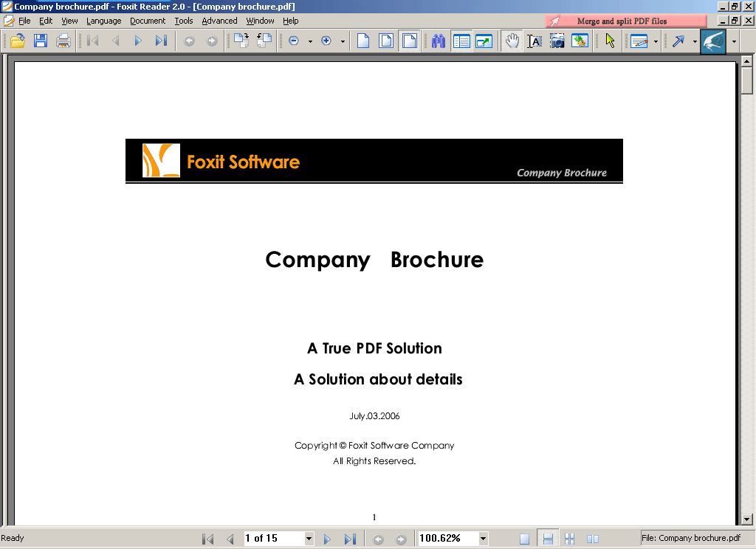The width and height of the screenshot is (756, 549).
Task: Toggle the navigation panel icon
Action: (461, 41)
